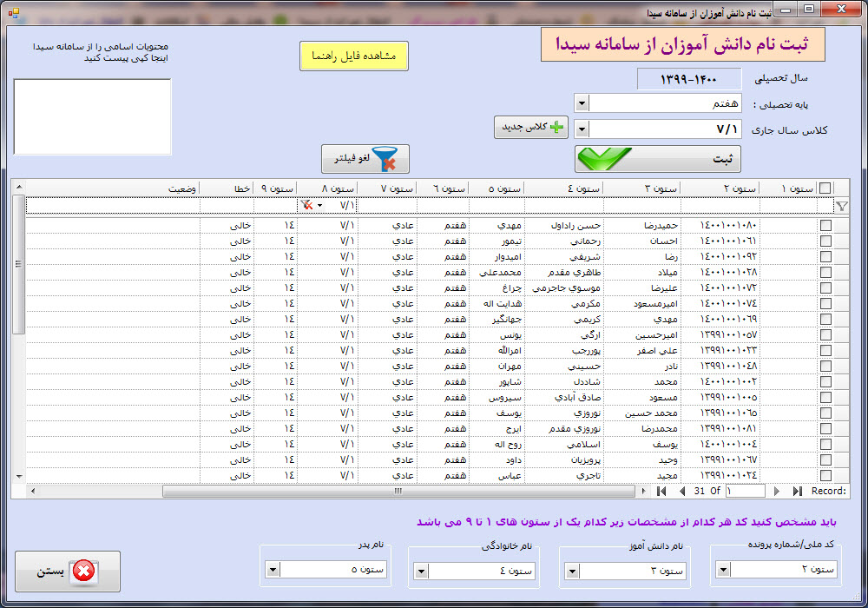Check the row checkbox for امیرمسعود مکرمی

tap(825, 303)
